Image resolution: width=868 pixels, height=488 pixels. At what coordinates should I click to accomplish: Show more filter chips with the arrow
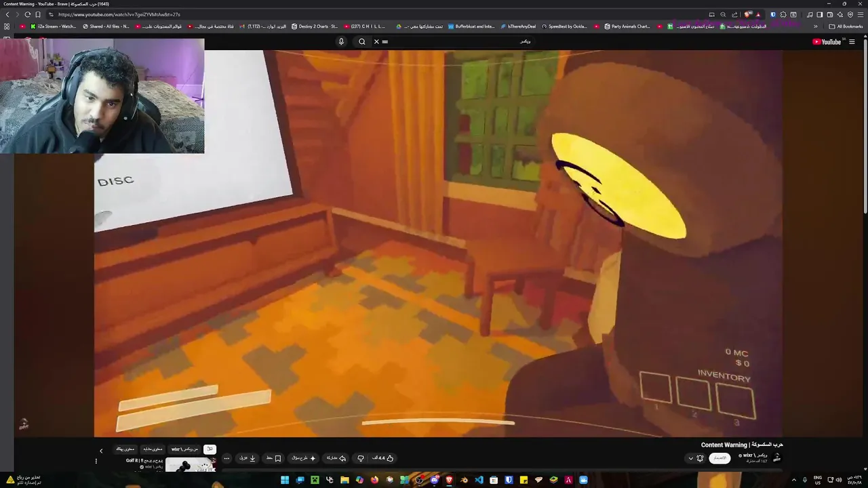click(x=101, y=450)
